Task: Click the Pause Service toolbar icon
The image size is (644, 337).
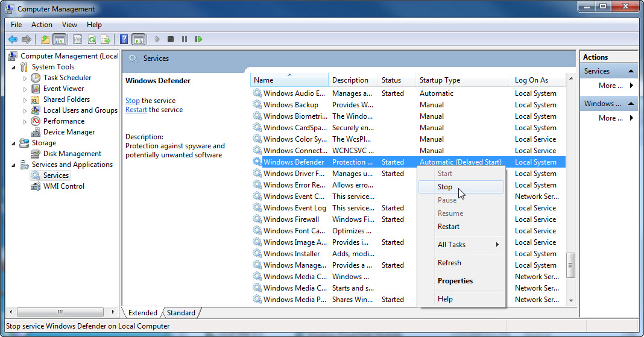Action: point(185,39)
